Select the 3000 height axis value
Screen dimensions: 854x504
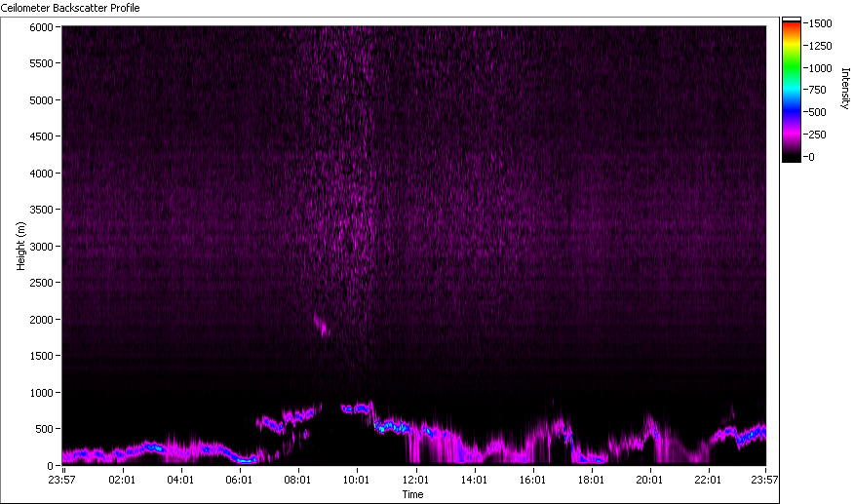(41, 247)
